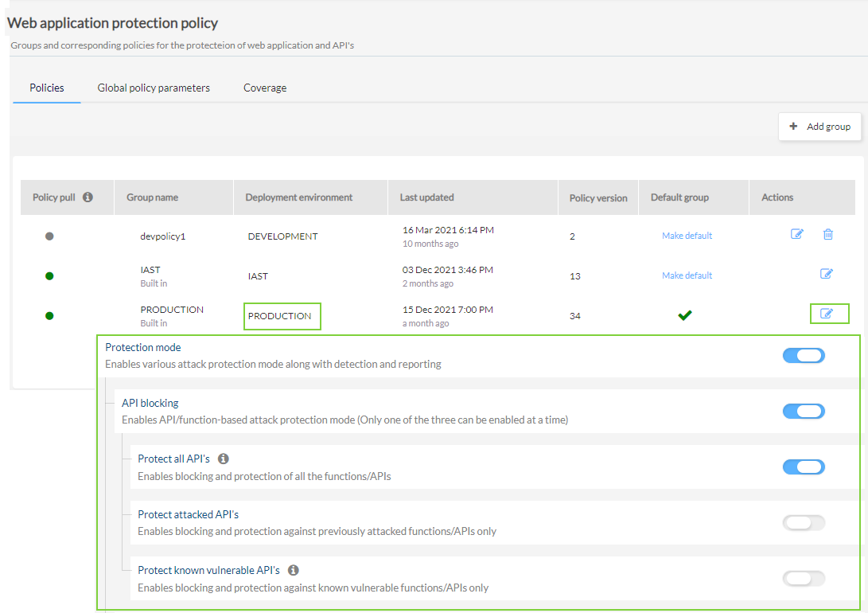Edit the devpolicy1 group policy
Screen dimensions: 868x613
(x=796, y=234)
